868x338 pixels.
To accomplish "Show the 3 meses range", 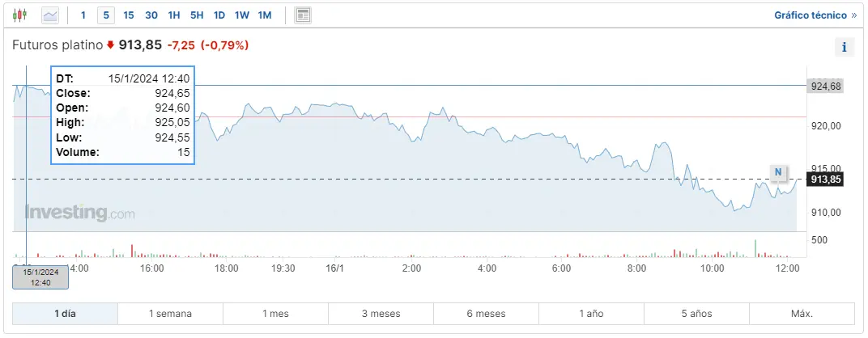I will 381,314.
